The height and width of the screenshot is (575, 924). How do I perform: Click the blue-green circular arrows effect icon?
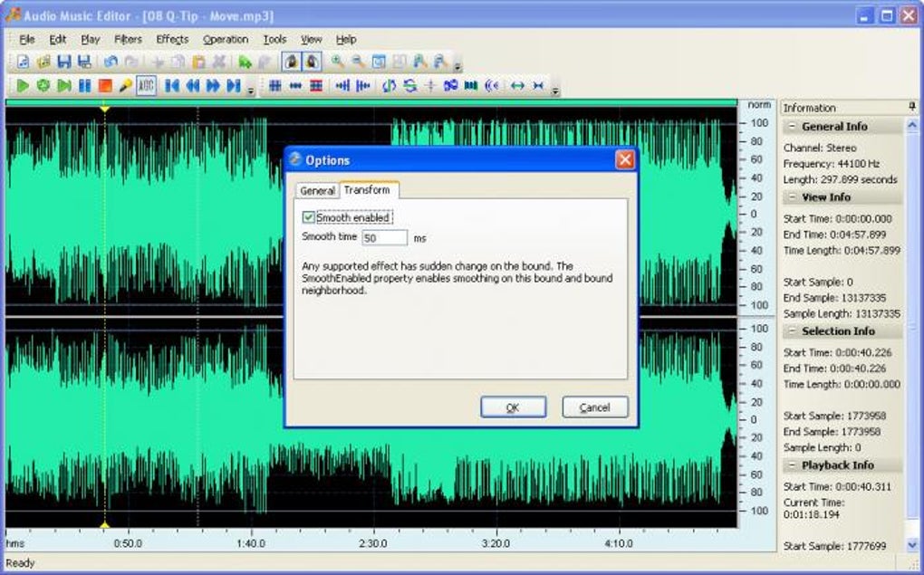(409, 86)
